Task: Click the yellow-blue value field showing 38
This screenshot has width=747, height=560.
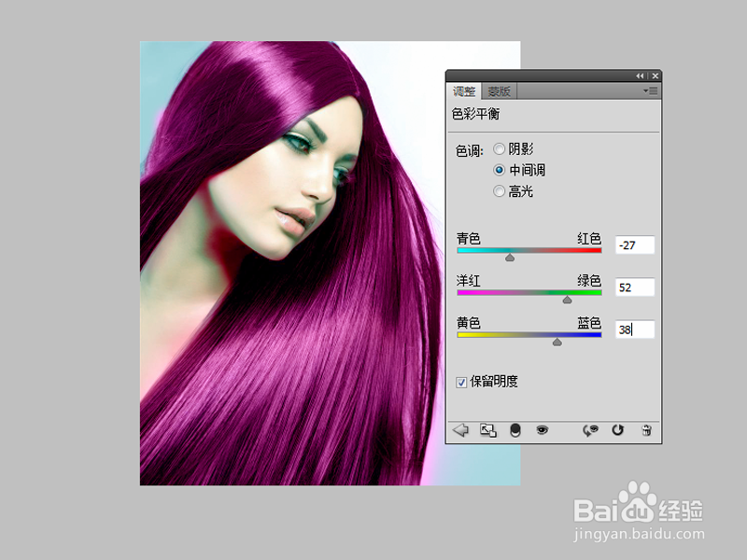Action: [x=635, y=329]
